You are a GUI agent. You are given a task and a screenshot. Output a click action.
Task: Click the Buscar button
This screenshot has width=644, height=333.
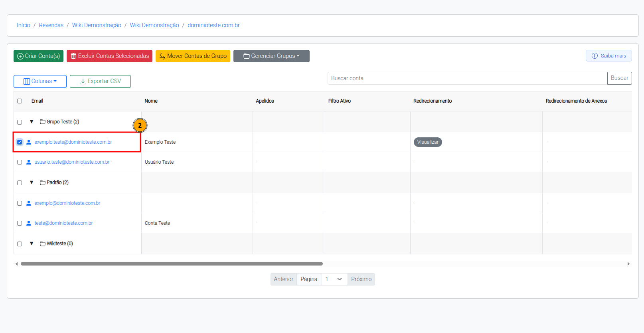click(619, 78)
